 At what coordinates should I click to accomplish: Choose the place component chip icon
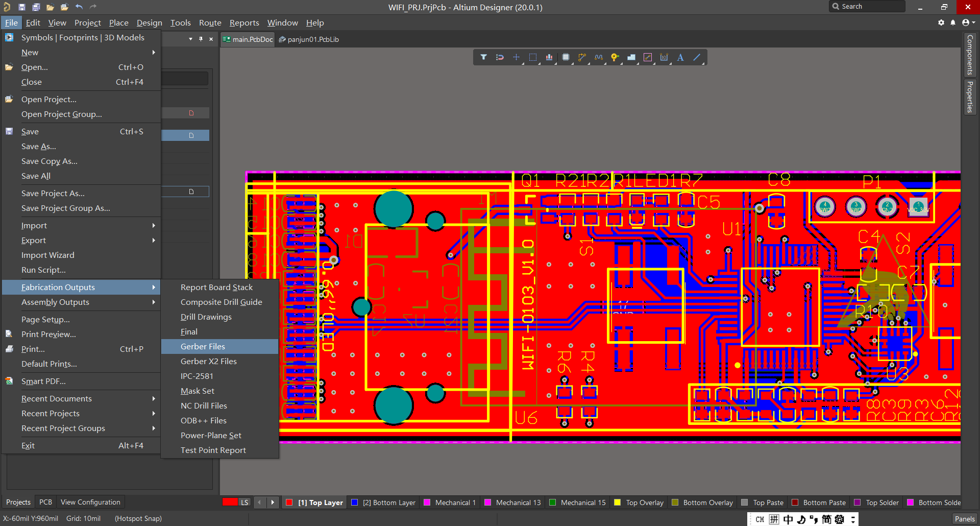click(566, 57)
